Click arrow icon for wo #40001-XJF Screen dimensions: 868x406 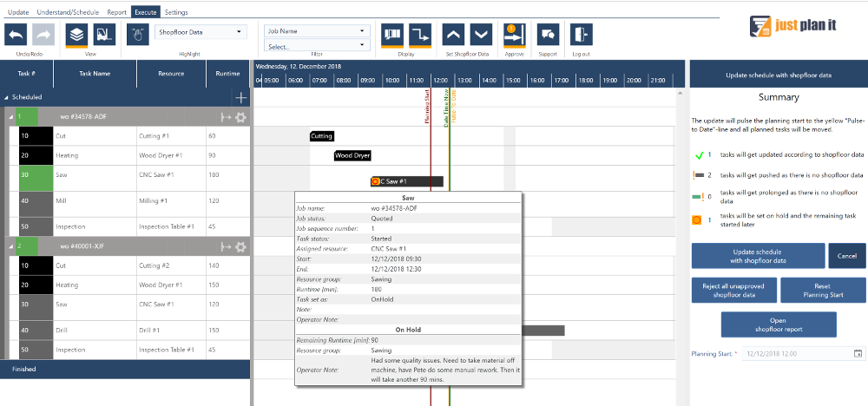(226, 247)
